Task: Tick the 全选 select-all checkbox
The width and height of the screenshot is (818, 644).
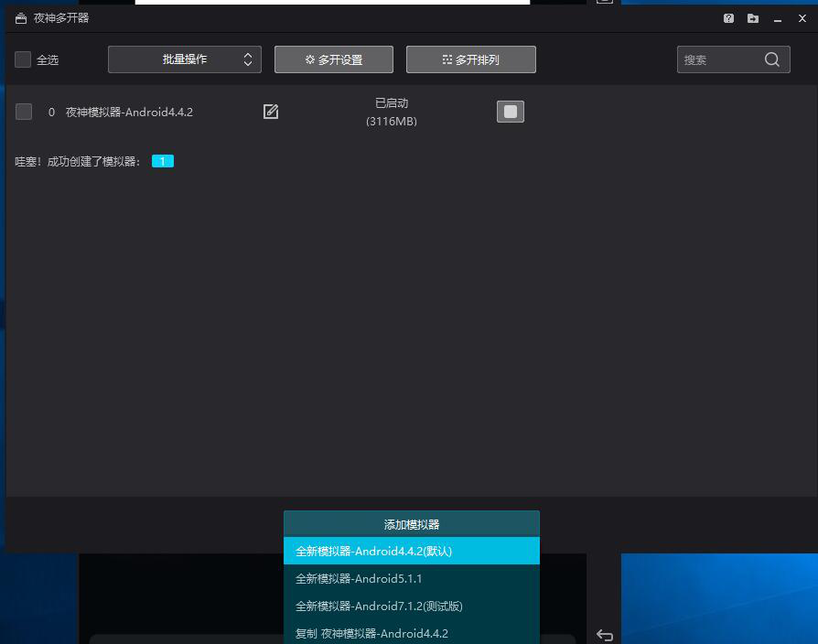Action: pyautogui.click(x=23, y=59)
